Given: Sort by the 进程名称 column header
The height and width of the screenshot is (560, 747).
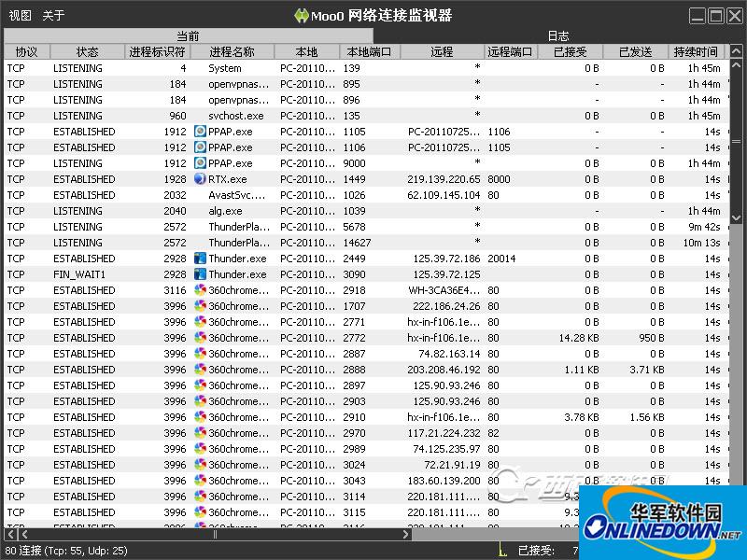Looking at the screenshot, I should click(x=232, y=51).
